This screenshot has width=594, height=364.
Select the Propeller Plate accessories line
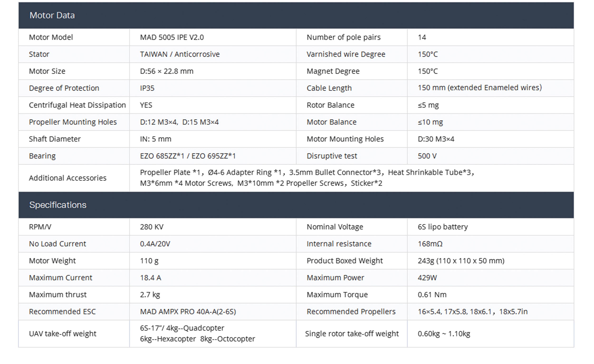(x=307, y=172)
